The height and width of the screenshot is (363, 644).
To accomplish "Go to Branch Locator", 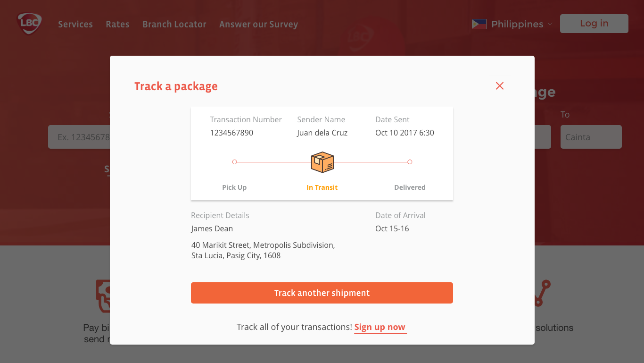I will [174, 24].
